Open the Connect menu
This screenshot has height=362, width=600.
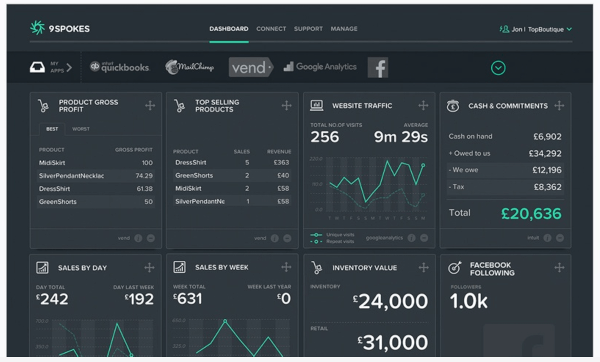pyautogui.click(x=271, y=29)
